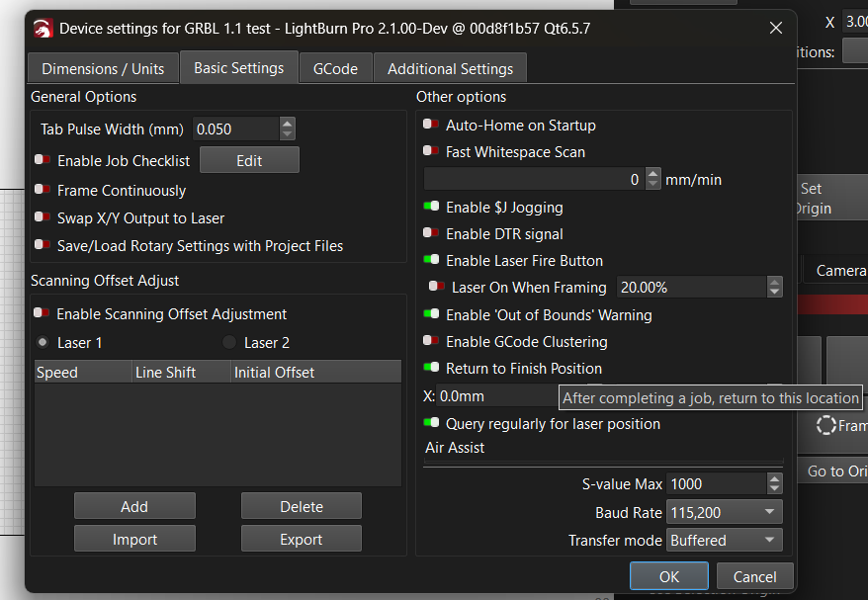This screenshot has height=600, width=868.
Task: Toggle Enable DTR signal
Action: coord(431,233)
